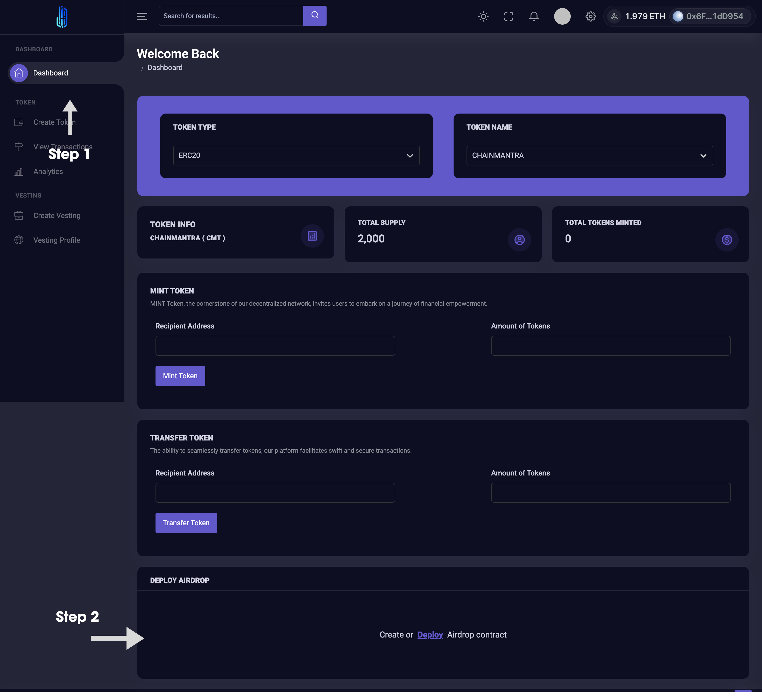The width and height of the screenshot is (762, 700).
Task: Click Total Supply user icon
Action: (x=519, y=240)
